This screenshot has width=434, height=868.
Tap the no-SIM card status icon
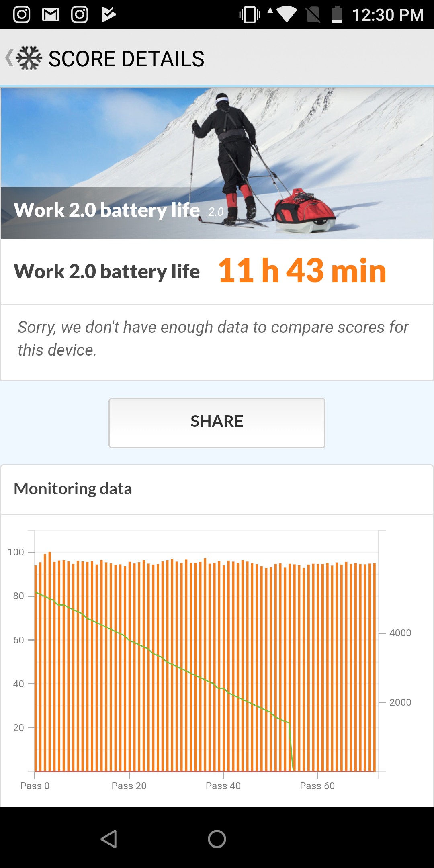pos(313,15)
